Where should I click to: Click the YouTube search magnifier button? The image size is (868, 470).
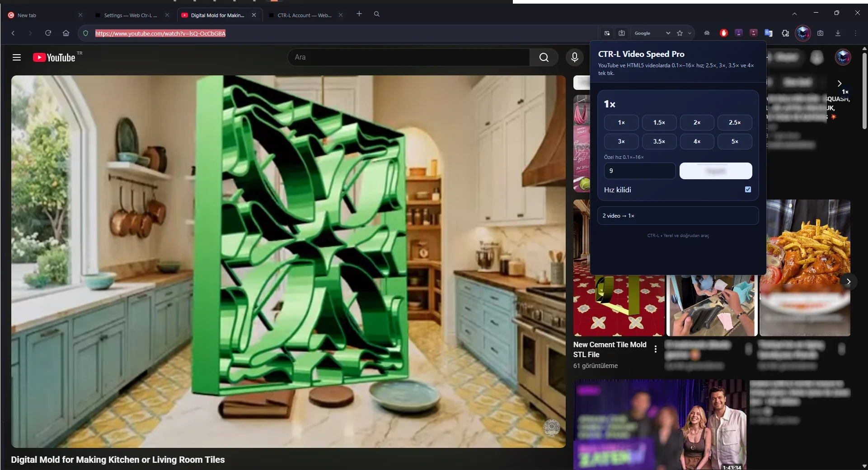click(x=544, y=57)
